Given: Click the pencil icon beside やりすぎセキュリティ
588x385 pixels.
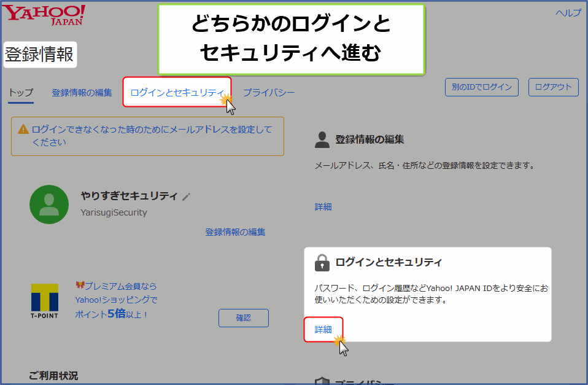Looking at the screenshot, I should (x=187, y=196).
